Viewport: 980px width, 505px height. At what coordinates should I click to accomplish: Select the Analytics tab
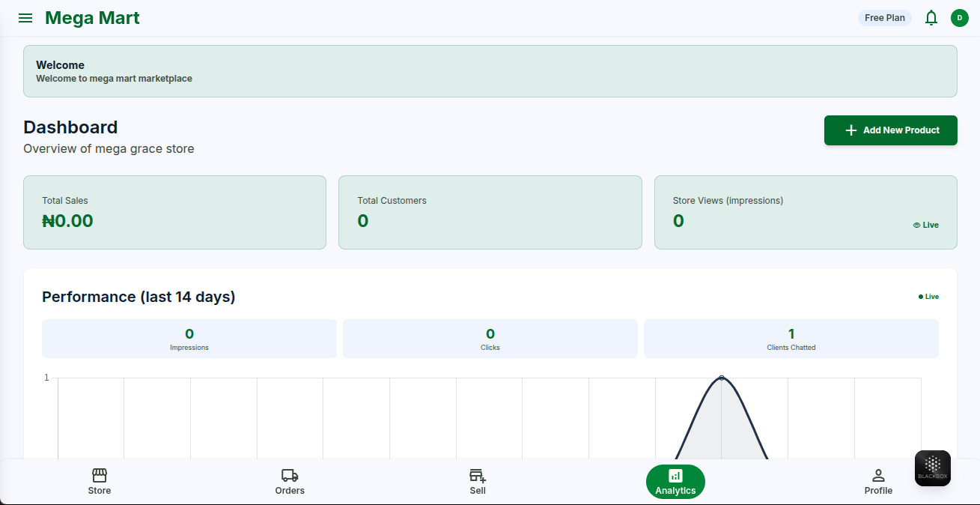point(675,482)
